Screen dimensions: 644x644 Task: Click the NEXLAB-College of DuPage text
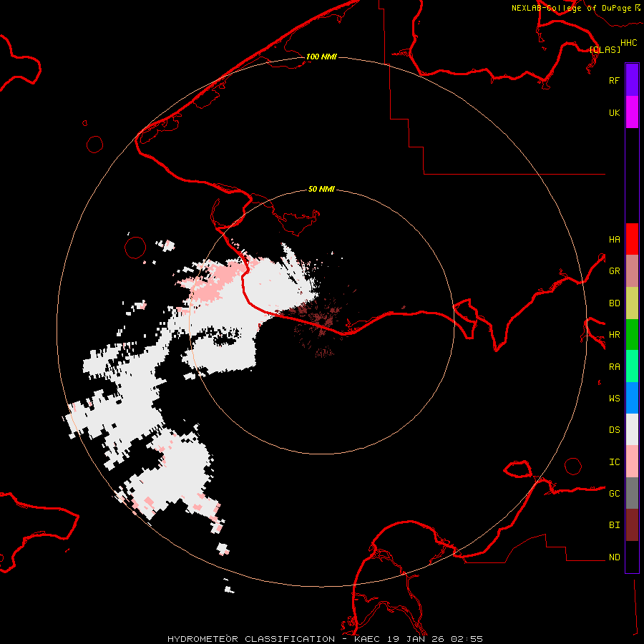[571, 8]
